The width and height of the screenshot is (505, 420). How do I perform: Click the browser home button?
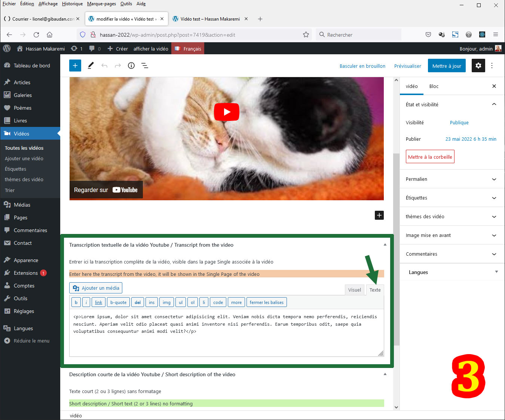pyautogui.click(x=49, y=35)
